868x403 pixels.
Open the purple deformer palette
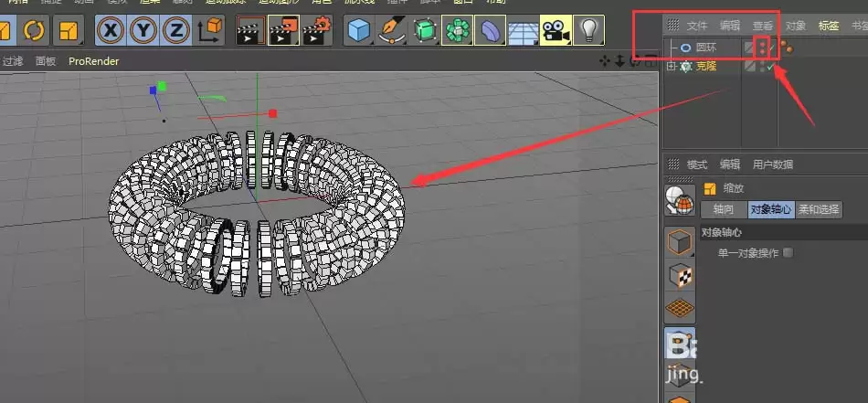[491, 30]
